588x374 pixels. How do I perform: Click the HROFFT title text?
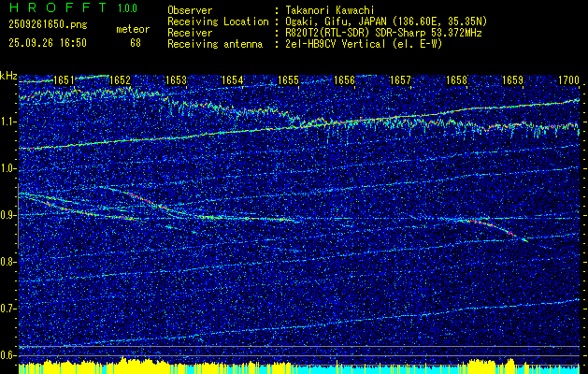tap(54, 8)
